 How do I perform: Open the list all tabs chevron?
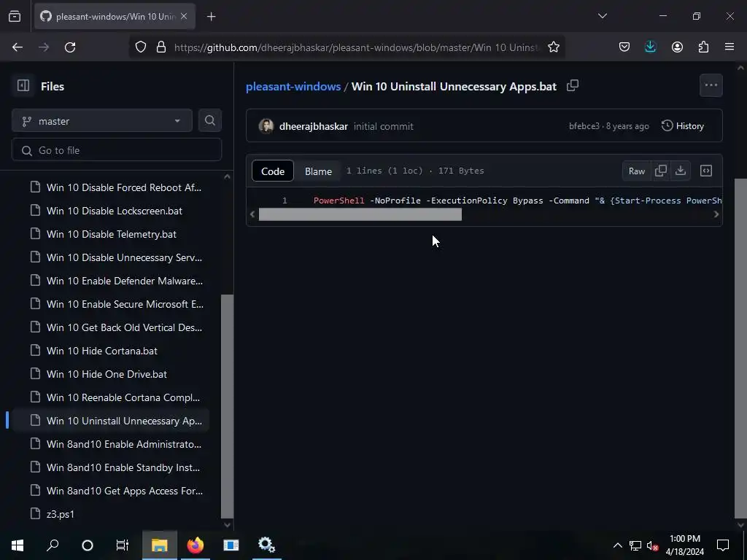coord(602,16)
